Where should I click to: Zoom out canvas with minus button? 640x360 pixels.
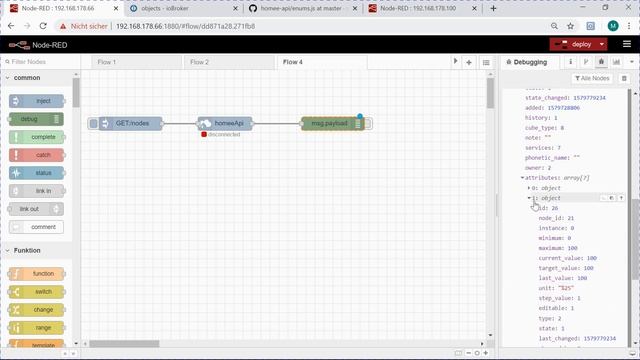[x=468, y=353]
